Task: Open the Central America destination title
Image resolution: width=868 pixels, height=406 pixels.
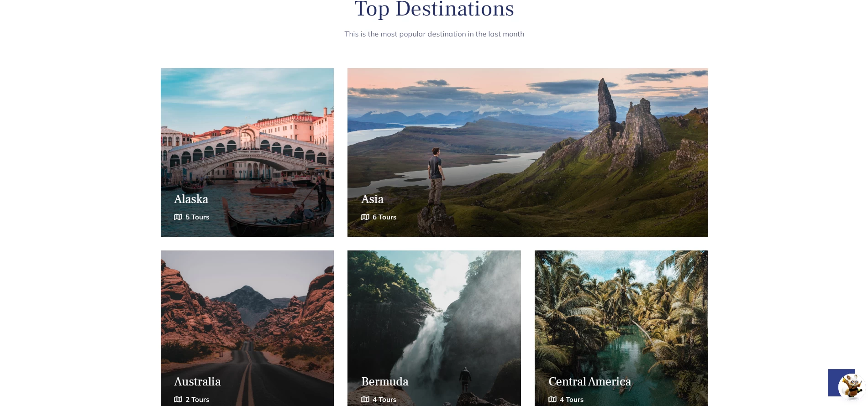Action: (x=590, y=382)
